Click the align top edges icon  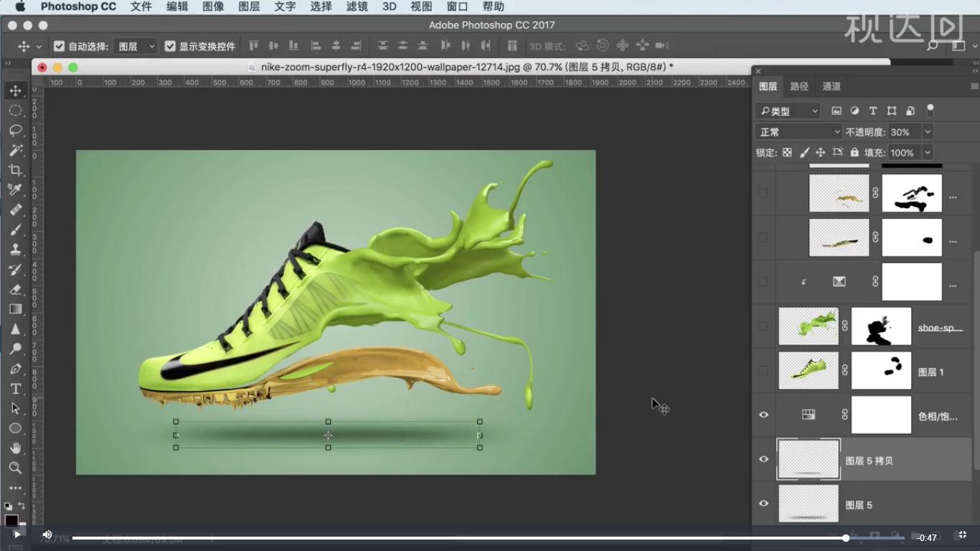pos(253,46)
